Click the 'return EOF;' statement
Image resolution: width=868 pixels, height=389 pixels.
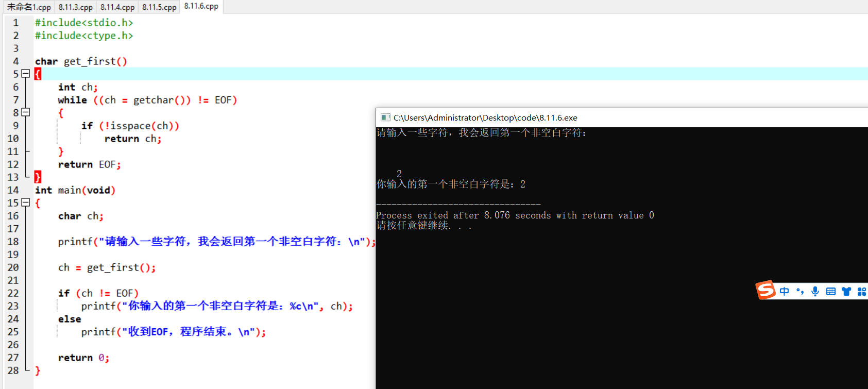tap(90, 164)
